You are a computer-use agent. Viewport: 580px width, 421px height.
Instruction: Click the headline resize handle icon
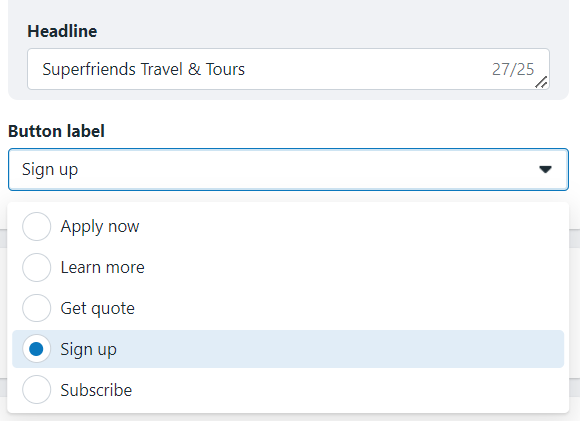pyautogui.click(x=541, y=82)
